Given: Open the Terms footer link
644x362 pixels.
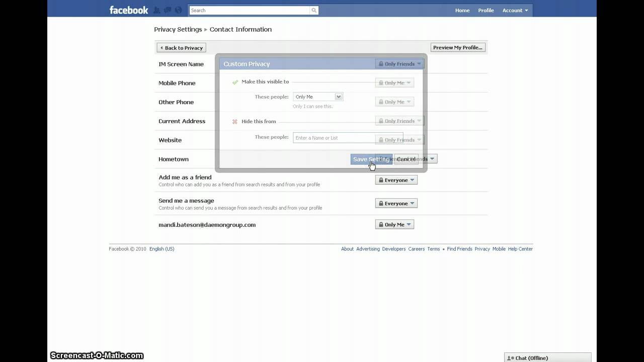Looking at the screenshot, I should pos(434,249).
